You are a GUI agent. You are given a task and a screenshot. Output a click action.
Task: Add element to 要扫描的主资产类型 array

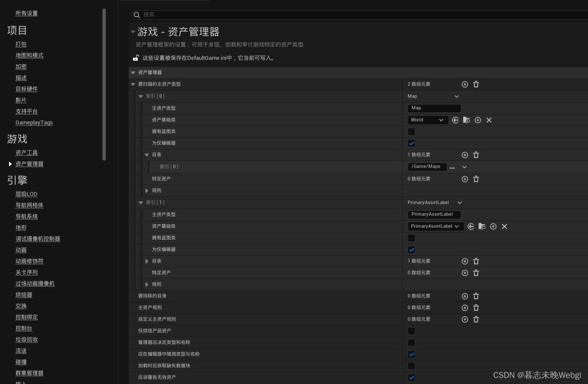(465, 84)
